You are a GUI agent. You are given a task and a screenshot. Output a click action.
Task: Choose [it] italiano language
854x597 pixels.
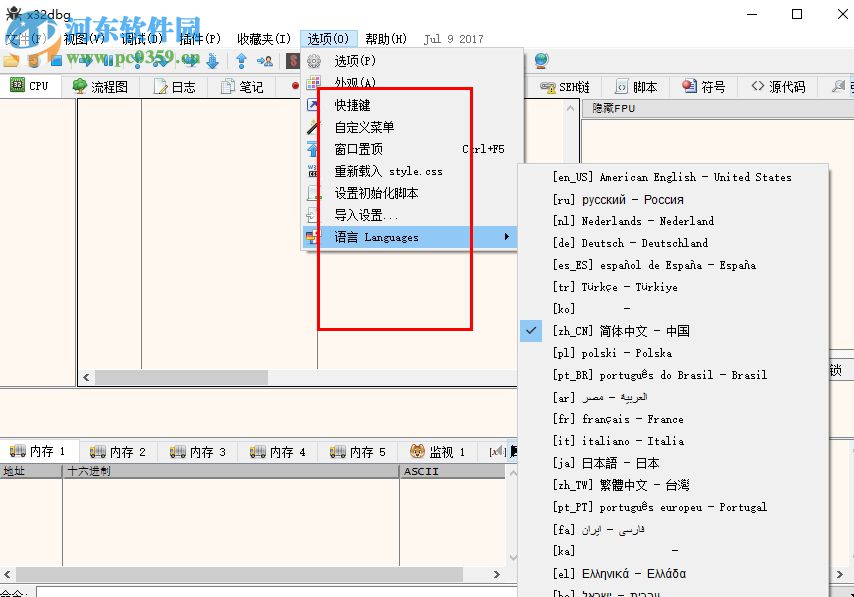click(x=673, y=441)
